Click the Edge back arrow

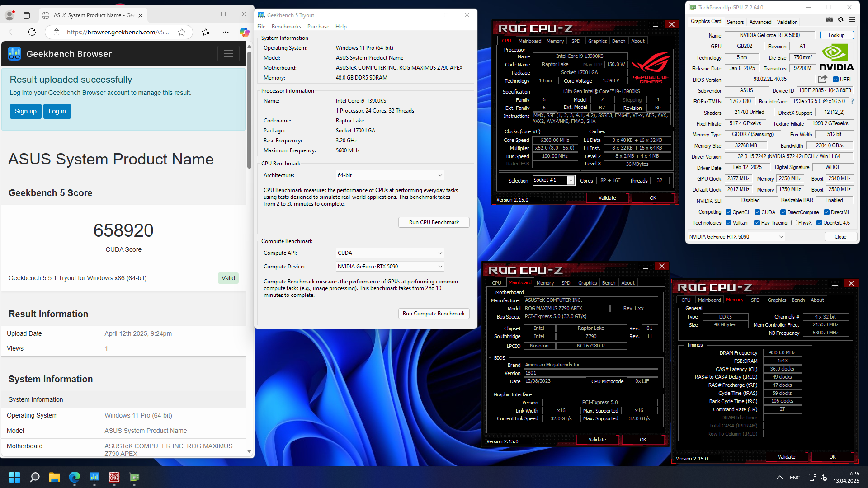click(12, 32)
